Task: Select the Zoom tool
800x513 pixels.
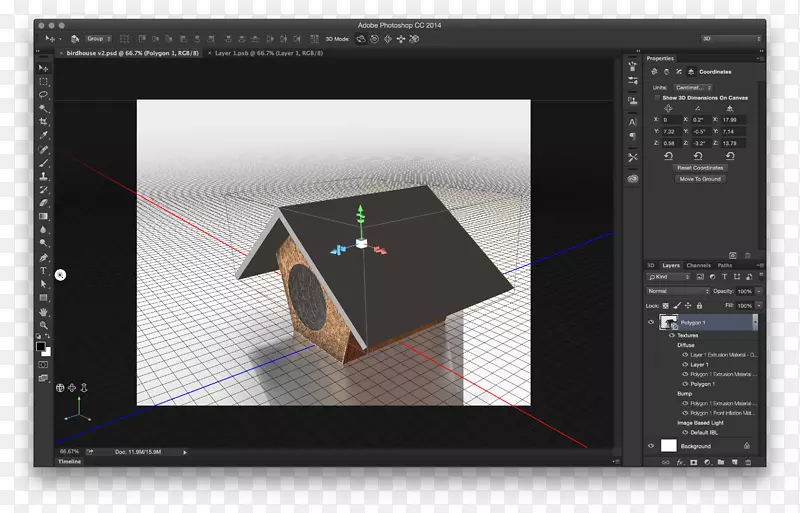Action: 43,325
